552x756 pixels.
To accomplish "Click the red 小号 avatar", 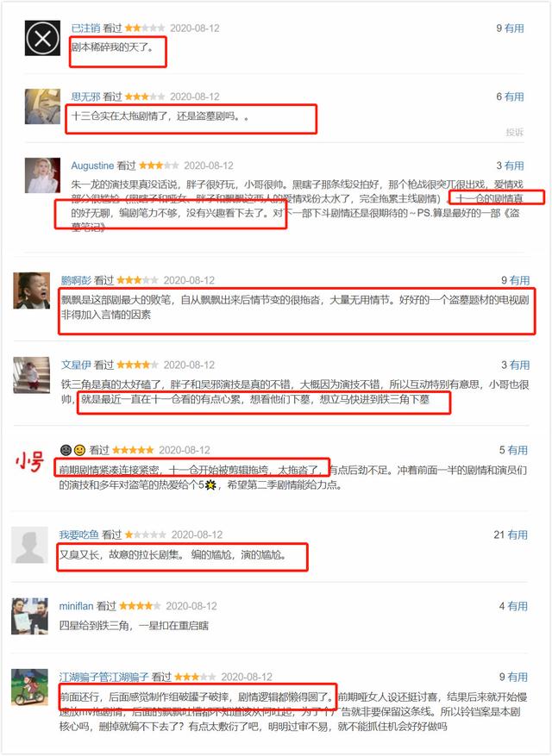I will (30, 460).
